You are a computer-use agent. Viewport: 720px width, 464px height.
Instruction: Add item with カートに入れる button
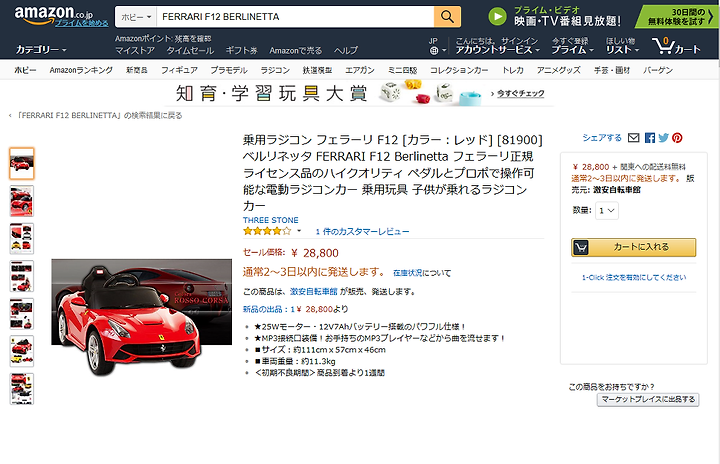(x=634, y=247)
